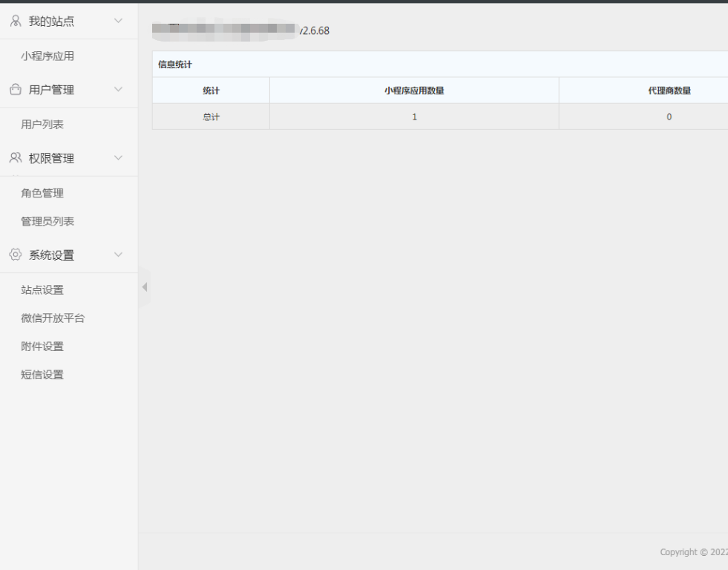The image size is (728, 570).
Task: Collapse the 我的站点 section chevron
Action: [119, 21]
